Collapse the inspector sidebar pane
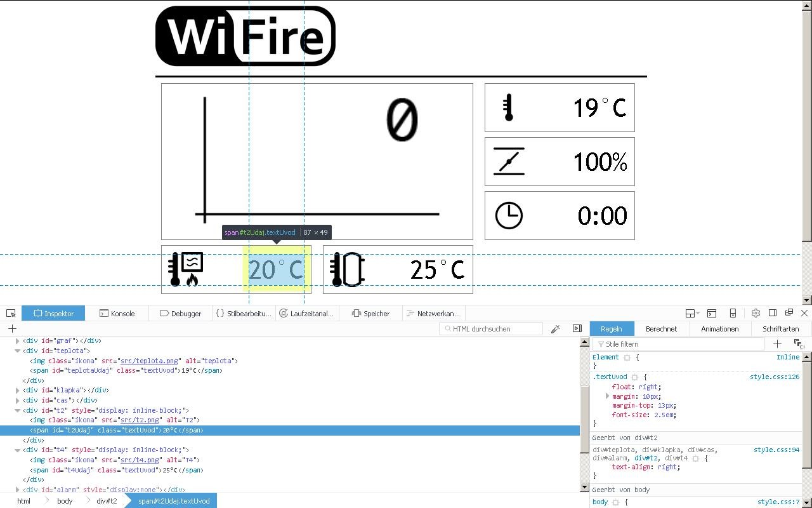This screenshot has height=508, width=812. click(577, 328)
